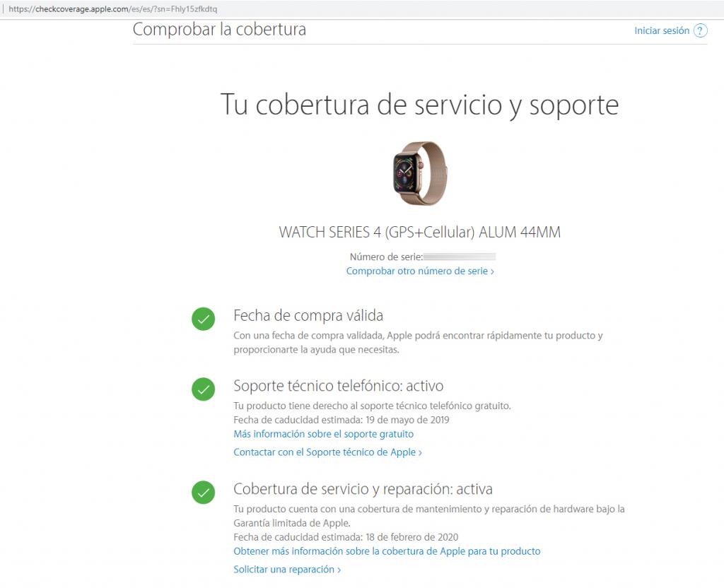Select the WATCH SERIES 4 model name text
This screenshot has width=724, height=588.
420,232
